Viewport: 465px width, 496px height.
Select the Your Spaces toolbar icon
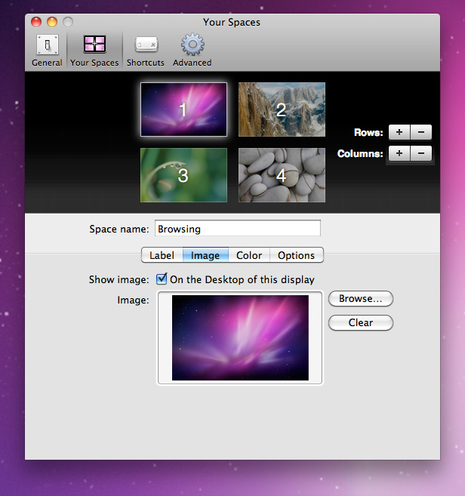tap(94, 50)
